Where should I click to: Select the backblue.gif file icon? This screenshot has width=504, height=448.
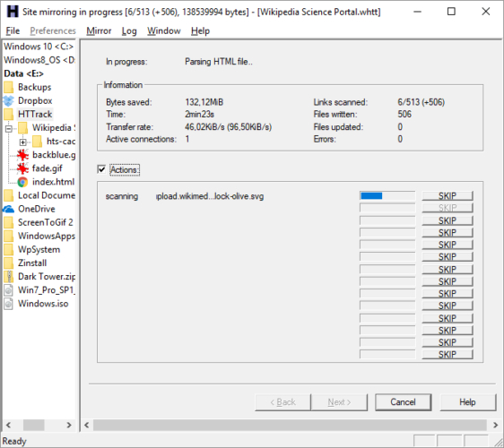(x=22, y=155)
